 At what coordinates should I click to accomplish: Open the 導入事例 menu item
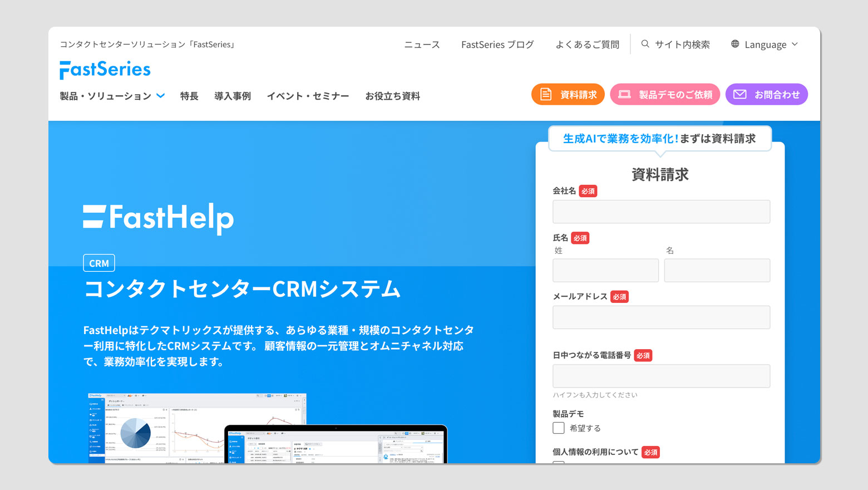[233, 96]
